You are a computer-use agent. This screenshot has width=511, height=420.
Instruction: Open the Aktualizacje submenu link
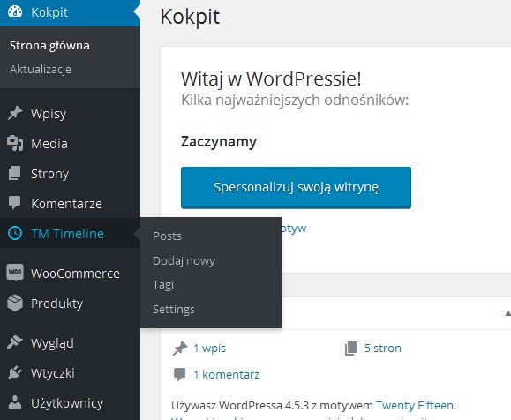click(x=41, y=69)
